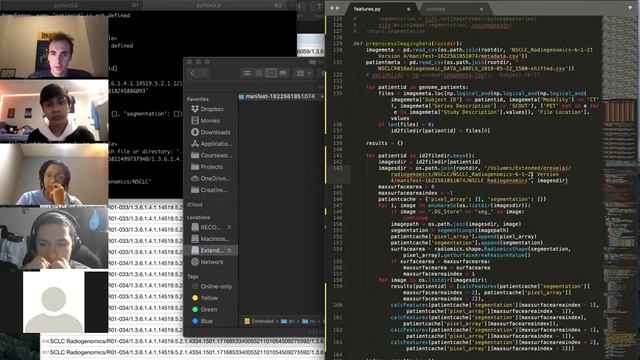Viewport: 640px width, 360px height.
Task: Click the iCloud heading in Finder sidebar
Action: 195,204
